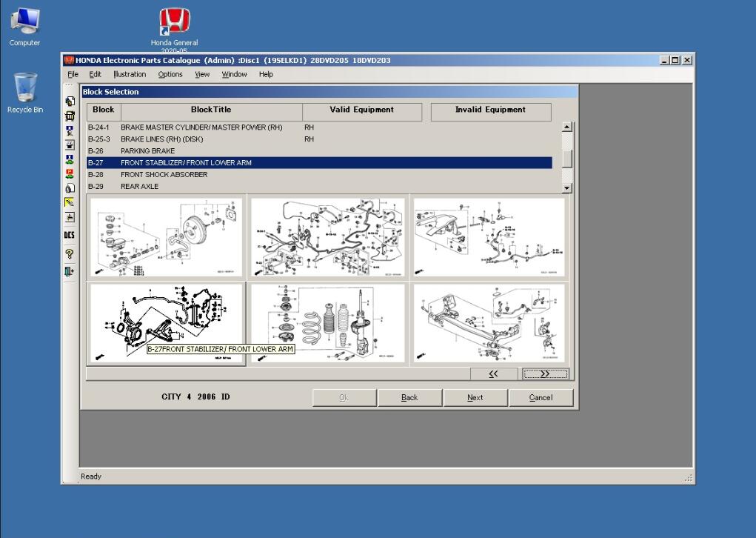Click the CITY 4 2006 ID model label
This screenshot has height=538, width=756.
(x=195, y=396)
